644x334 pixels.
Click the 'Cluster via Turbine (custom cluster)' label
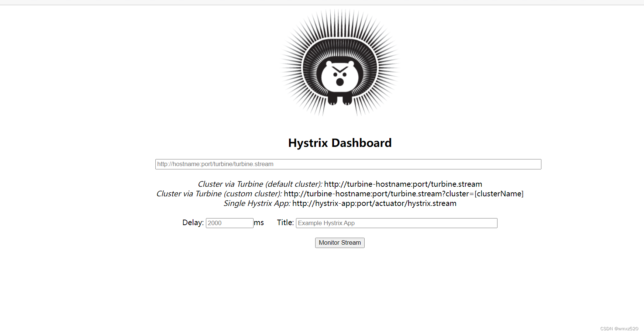pos(219,194)
